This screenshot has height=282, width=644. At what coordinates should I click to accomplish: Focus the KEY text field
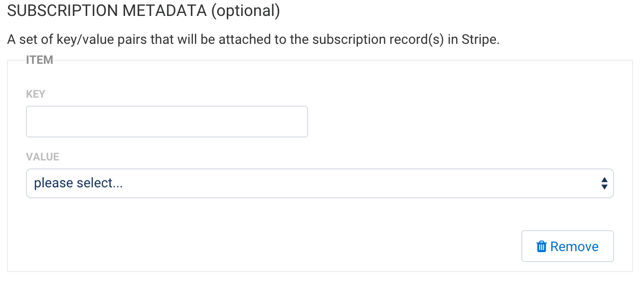[x=166, y=122]
